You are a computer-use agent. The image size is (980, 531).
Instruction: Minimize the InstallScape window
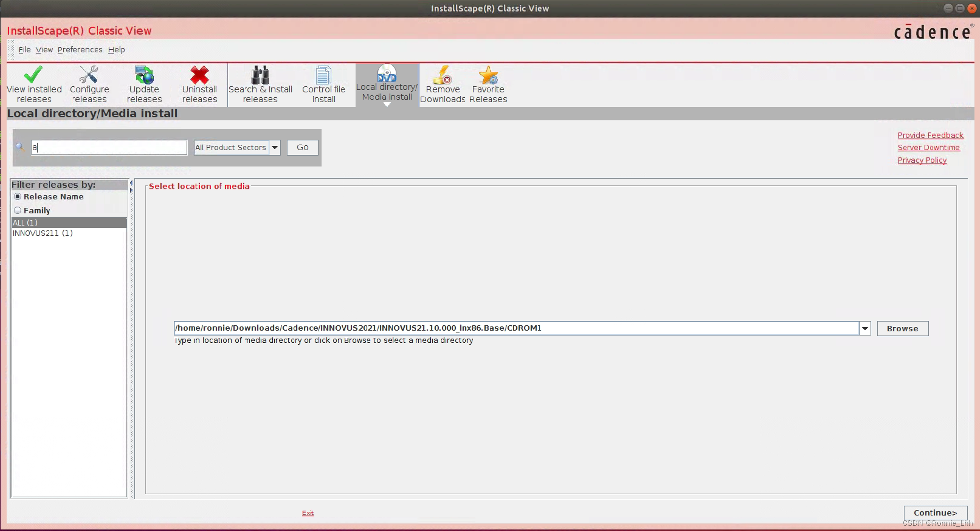click(x=948, y=8)
